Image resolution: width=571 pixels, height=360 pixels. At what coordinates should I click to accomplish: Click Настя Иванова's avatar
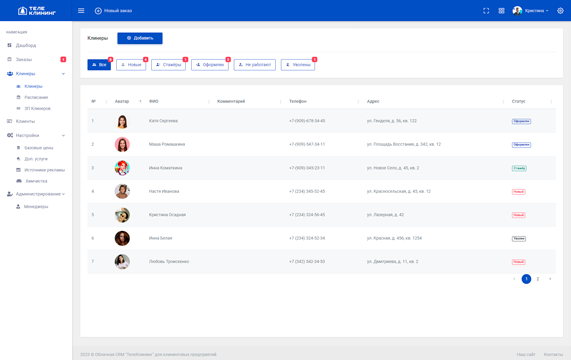pyautogui.click(x=122, y=191)
